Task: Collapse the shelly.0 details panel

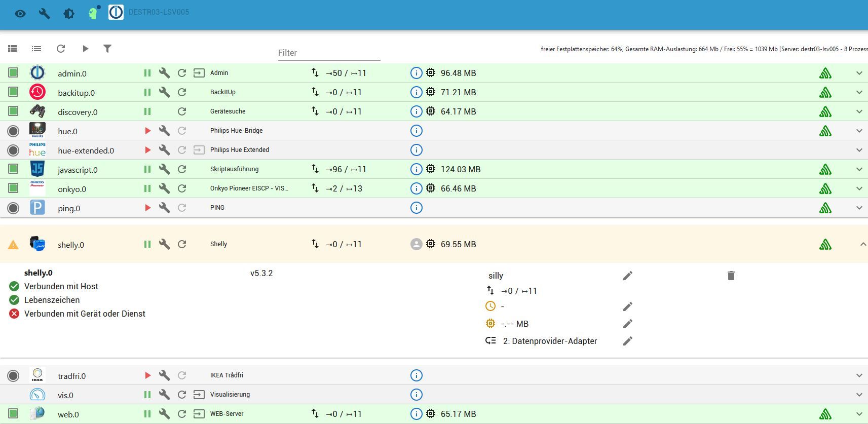Action: point(862,244)
